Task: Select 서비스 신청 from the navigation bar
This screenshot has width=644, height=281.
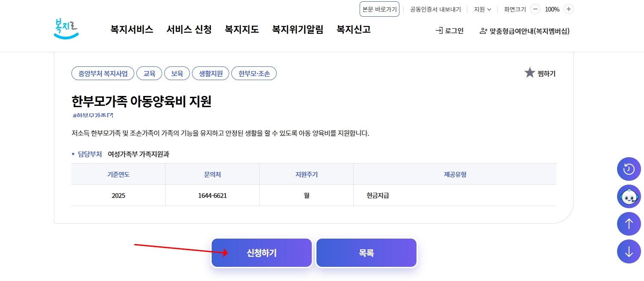Action: point(189,30)
